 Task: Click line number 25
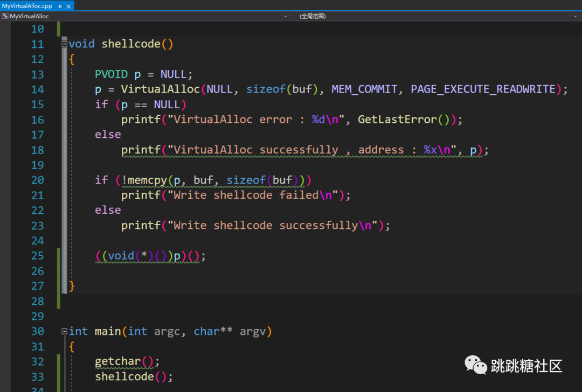(x=38, y=255)
